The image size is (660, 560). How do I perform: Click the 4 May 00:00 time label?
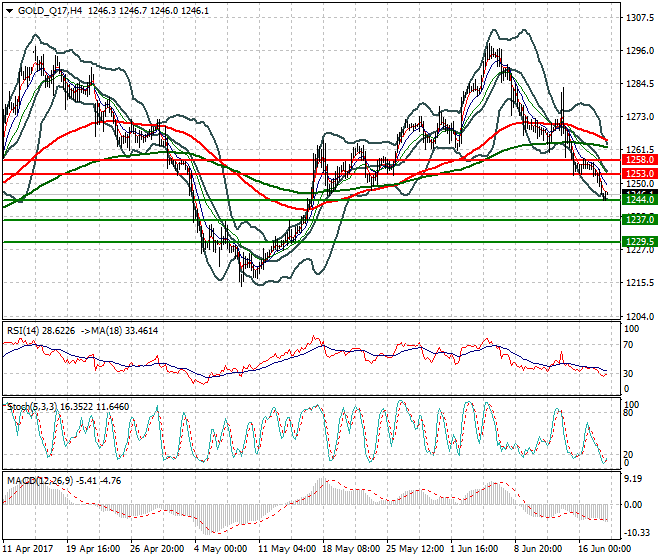pos(220,549)
